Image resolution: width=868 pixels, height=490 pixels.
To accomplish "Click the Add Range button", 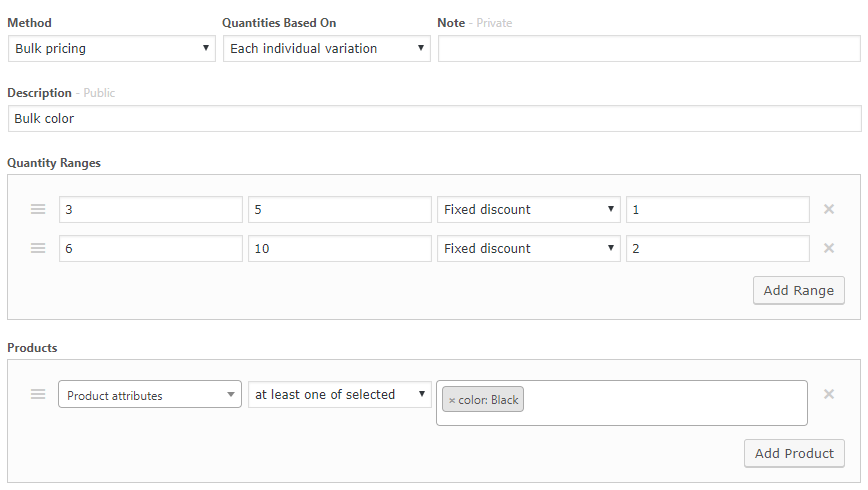I will click(799, 290).
